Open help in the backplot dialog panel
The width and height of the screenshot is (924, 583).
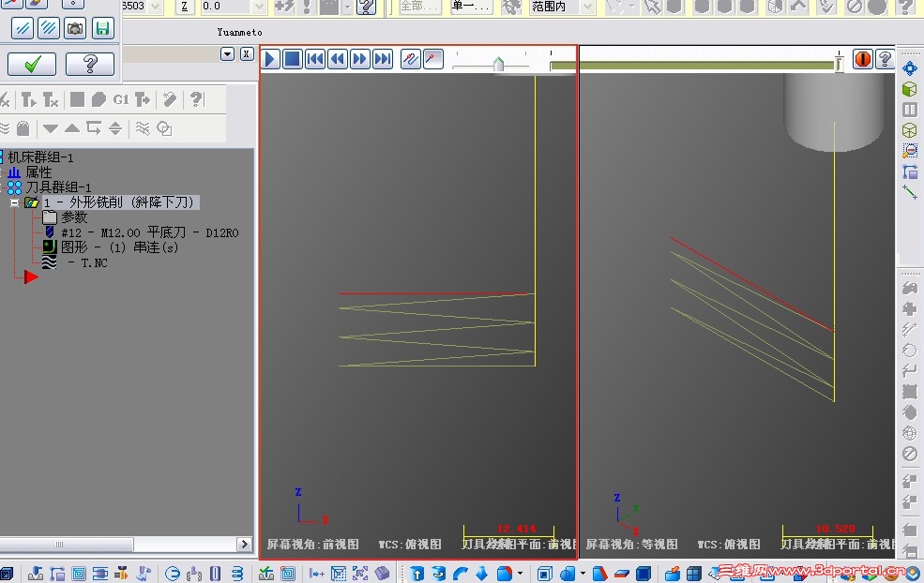click(89, 64)
